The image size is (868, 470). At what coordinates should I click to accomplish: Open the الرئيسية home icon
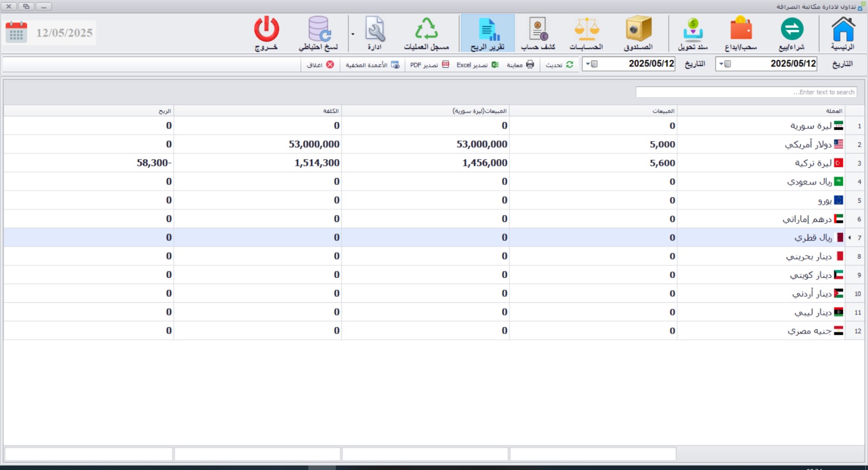tap(843, 33)
